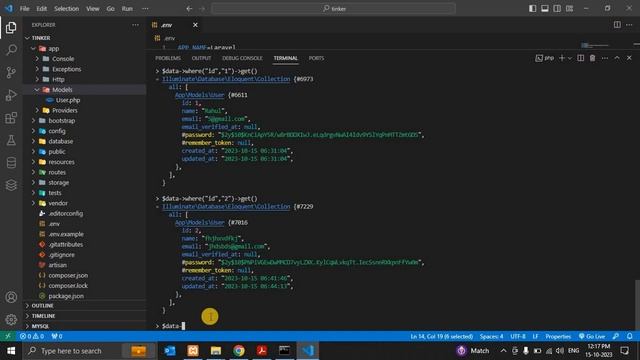Image resolution: width=640 pixels, height=360 pixels.
Task: Open the Run menu
Action: point(127,9)
